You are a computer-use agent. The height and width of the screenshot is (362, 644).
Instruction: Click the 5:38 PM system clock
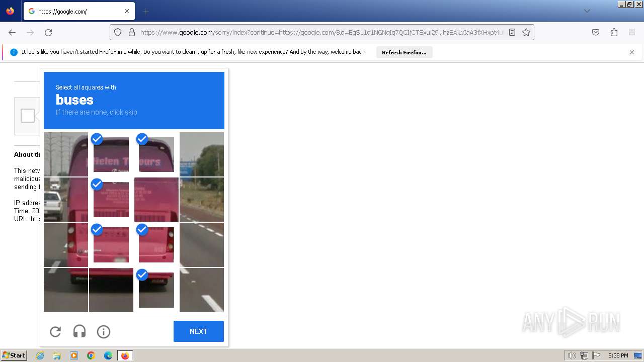pyautogui.click(x=618, y=355)
